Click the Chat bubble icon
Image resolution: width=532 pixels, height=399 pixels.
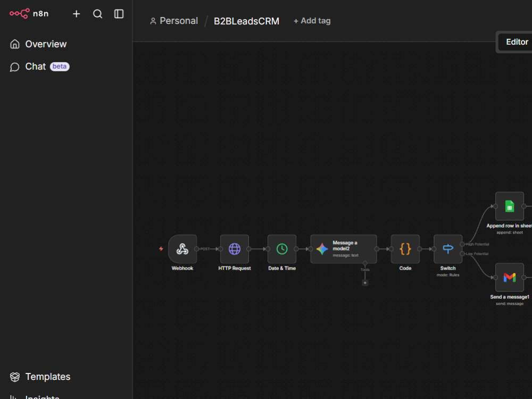[x=14, y=67]
